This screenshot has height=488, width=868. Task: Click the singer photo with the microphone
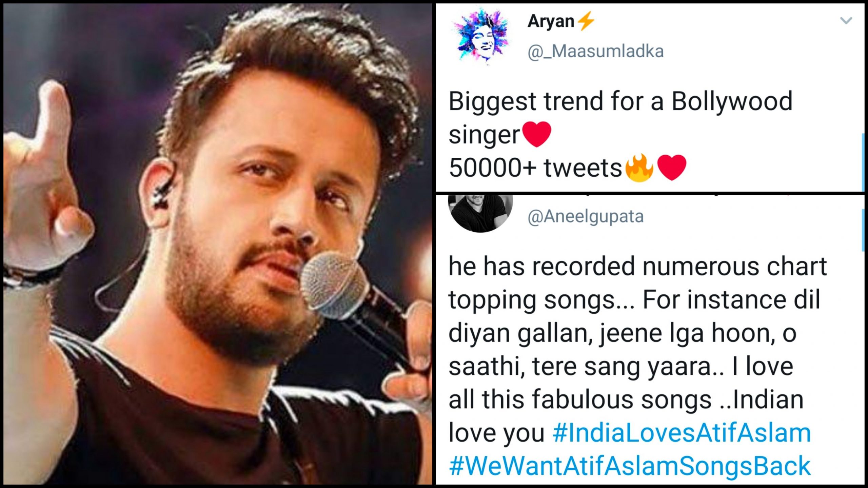pos(218,244)
